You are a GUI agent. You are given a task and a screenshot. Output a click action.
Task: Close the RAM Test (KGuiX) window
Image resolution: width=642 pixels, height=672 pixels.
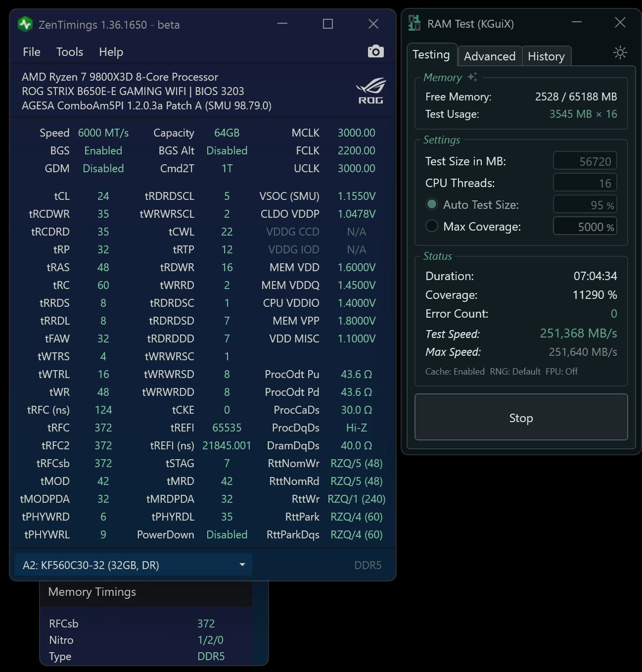coord(620,22)
